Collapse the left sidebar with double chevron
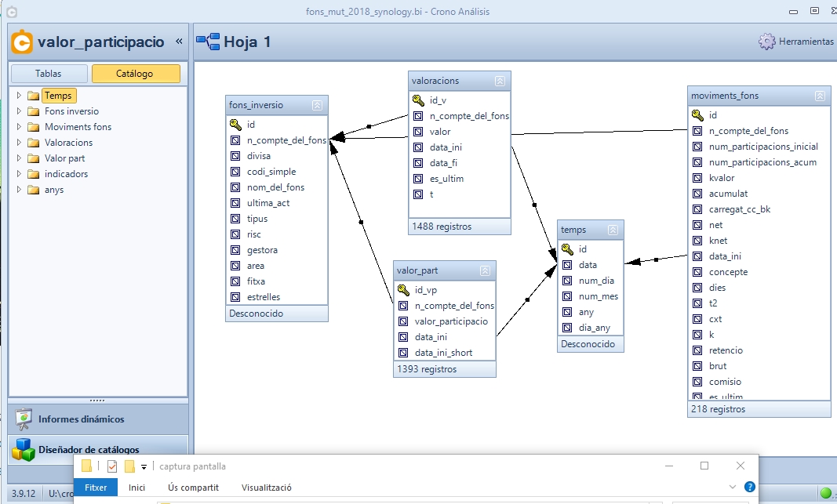Screen dimensions: 837x504 tap(179, 42)
